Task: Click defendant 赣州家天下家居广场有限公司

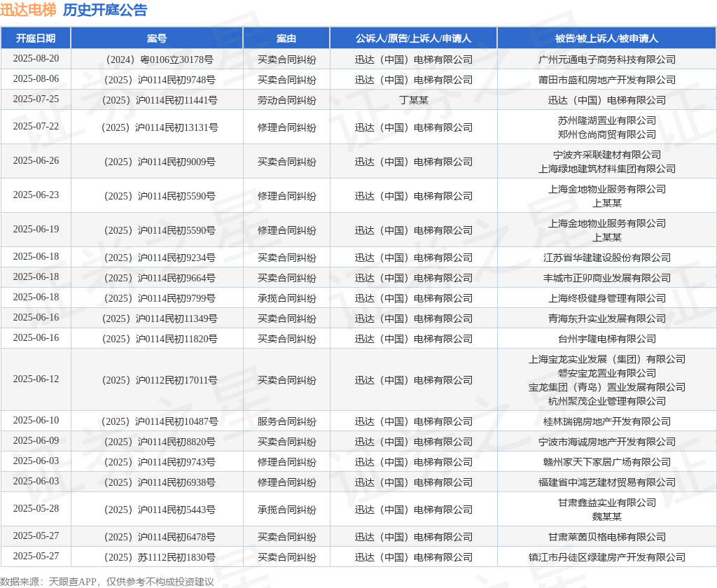Action: (x=607, y=462)
